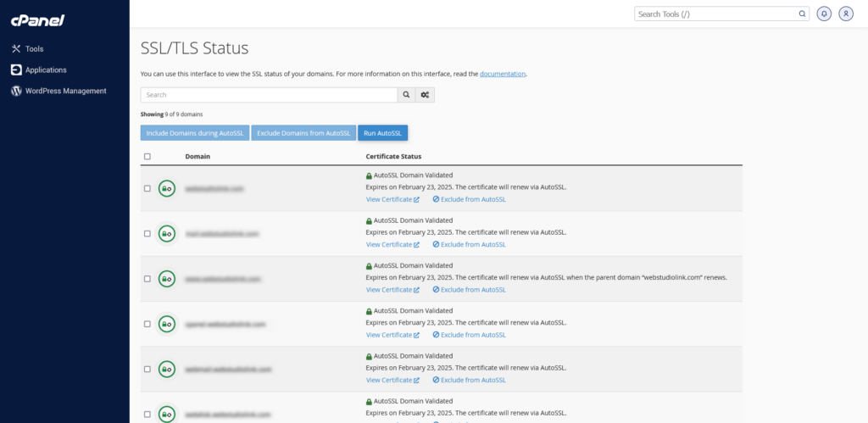This screenshot has height=423, width=868.
Task: Open search settings gear options
Action: 425,95
